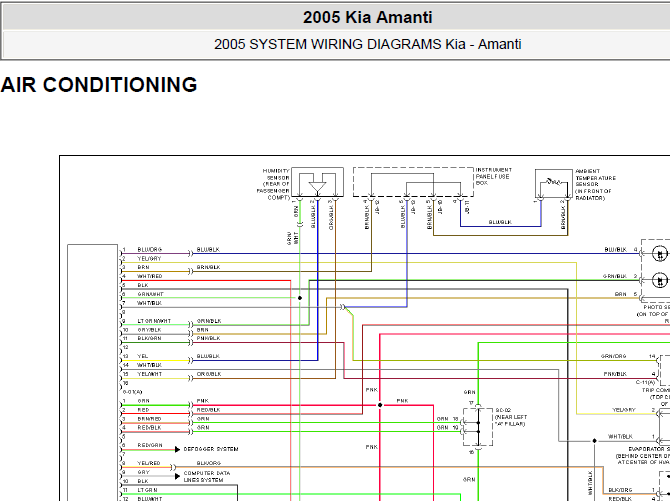Click the '2005 Kia Amanti' title
The image size is (670, 501).
(367, 18)
